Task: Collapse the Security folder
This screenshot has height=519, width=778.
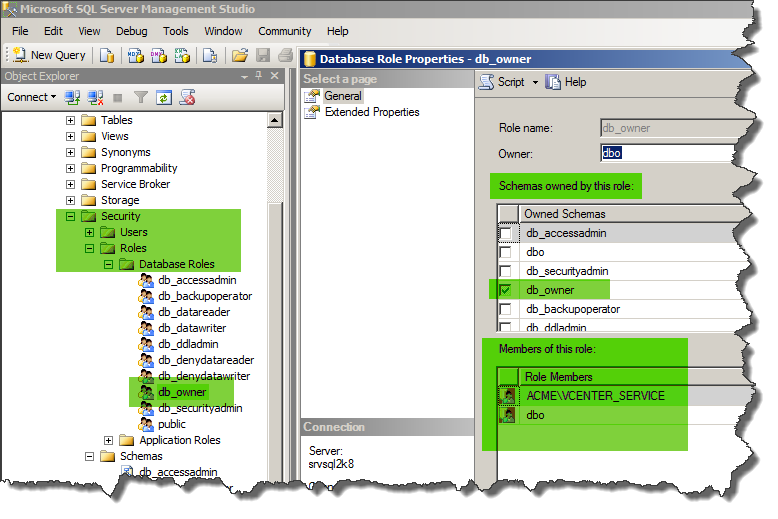Action: pos(70,216)
